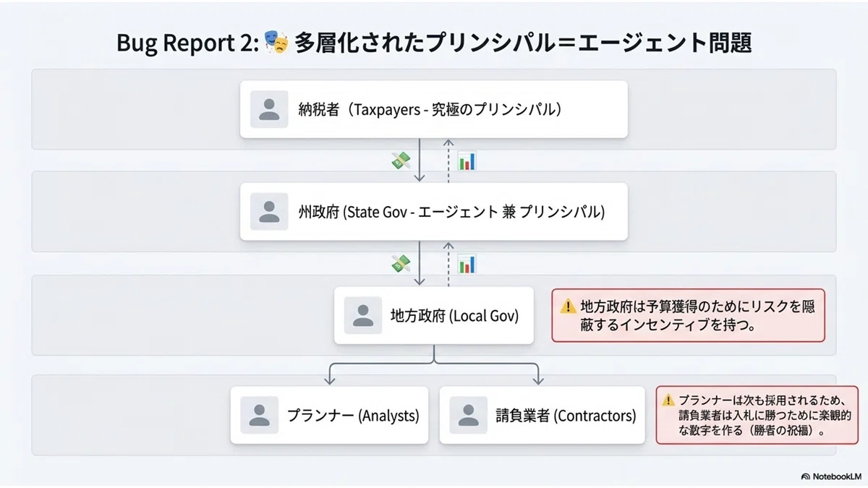Viewport: 868px width, 488px height.
Task: Click the Contractors person avatar icon
Action: pos(468,415)
